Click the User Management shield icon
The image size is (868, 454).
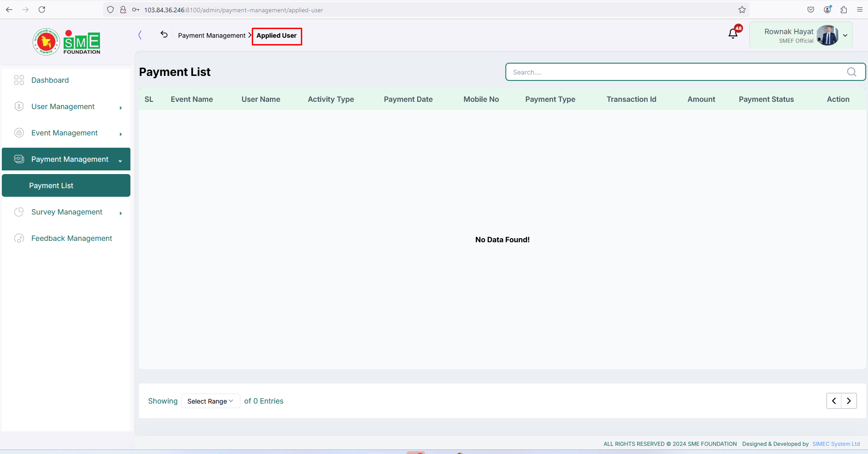click(x=19, y=106)
